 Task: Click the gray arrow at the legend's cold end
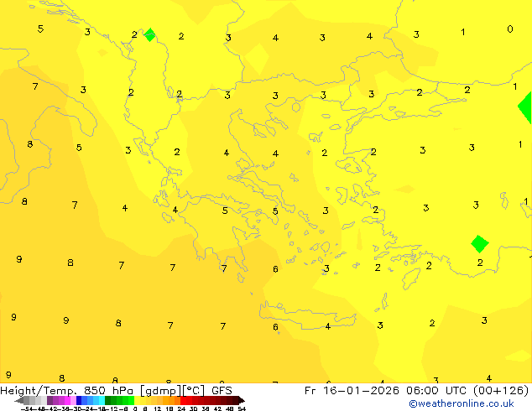(x=19, y=401)
